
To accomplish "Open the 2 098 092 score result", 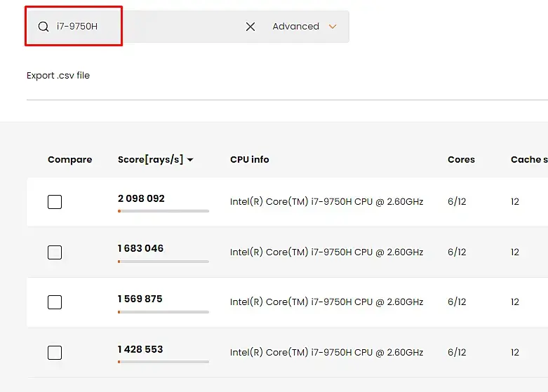I will [141, 198].
